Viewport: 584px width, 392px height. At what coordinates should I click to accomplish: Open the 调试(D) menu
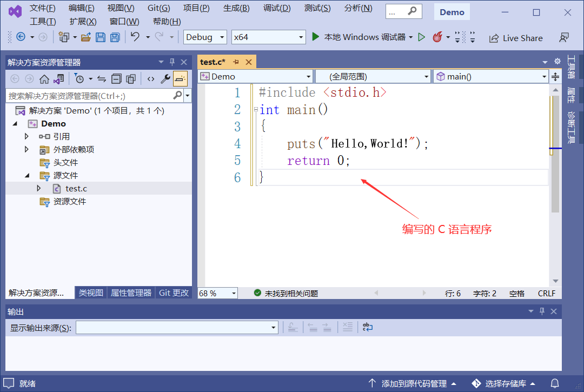pos(276,8)
